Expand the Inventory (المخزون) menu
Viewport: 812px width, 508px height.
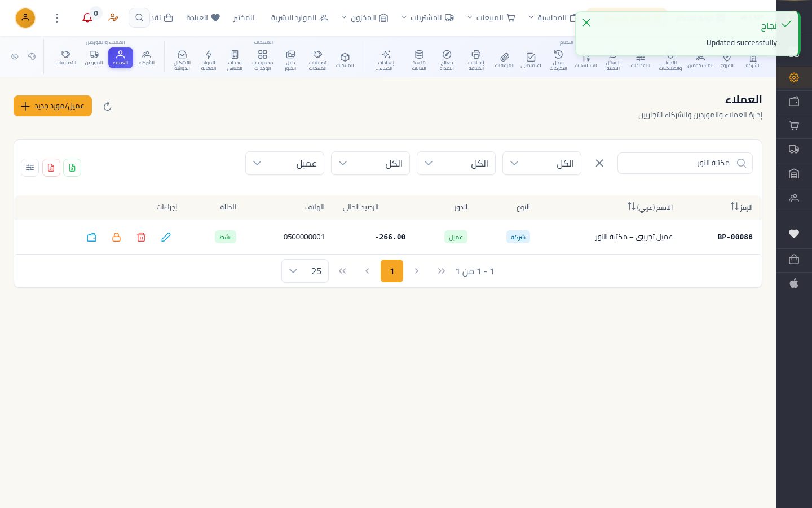(x=365, y=18)
